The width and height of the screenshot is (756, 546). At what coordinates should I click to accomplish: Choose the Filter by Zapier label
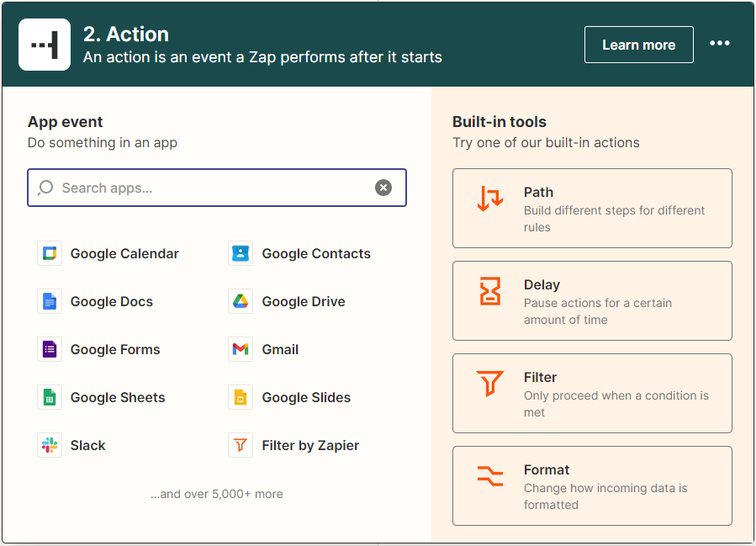(x=310, y=445)
